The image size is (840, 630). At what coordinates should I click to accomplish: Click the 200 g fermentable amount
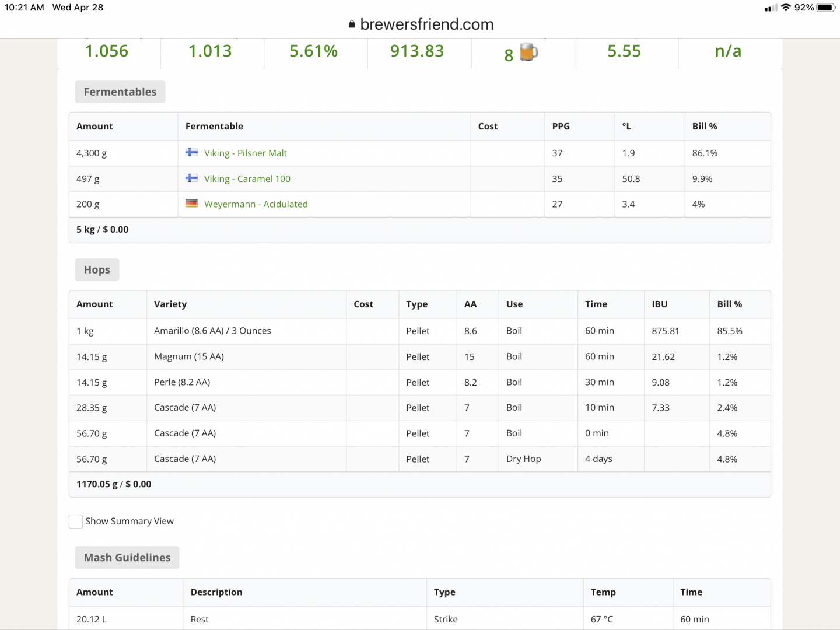pyautogui.click(x=88, y=204)
